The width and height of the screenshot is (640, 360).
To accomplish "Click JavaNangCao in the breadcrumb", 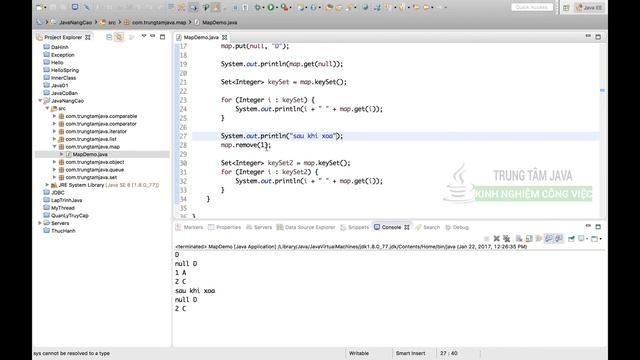I will [76, 22].
